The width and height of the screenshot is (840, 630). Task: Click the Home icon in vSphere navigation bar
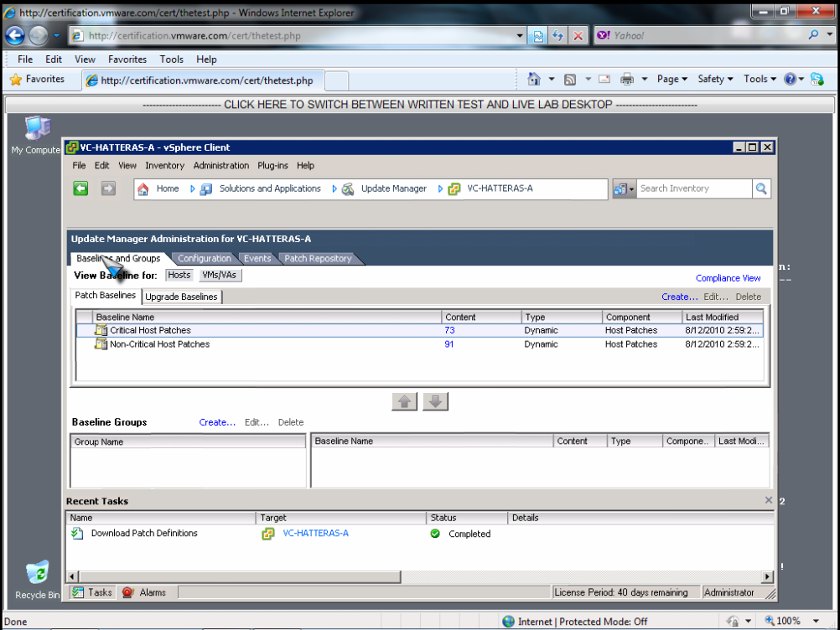143,189
